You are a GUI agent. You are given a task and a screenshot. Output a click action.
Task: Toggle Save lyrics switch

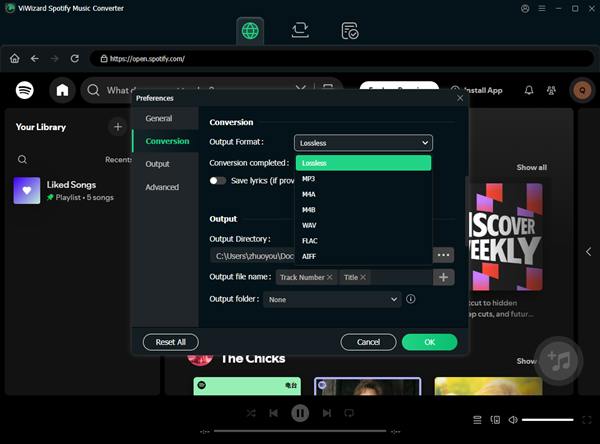[218, 181]
